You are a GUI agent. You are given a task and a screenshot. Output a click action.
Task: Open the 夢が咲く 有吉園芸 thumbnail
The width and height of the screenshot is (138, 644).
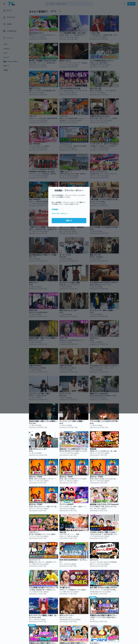[44, 51]
